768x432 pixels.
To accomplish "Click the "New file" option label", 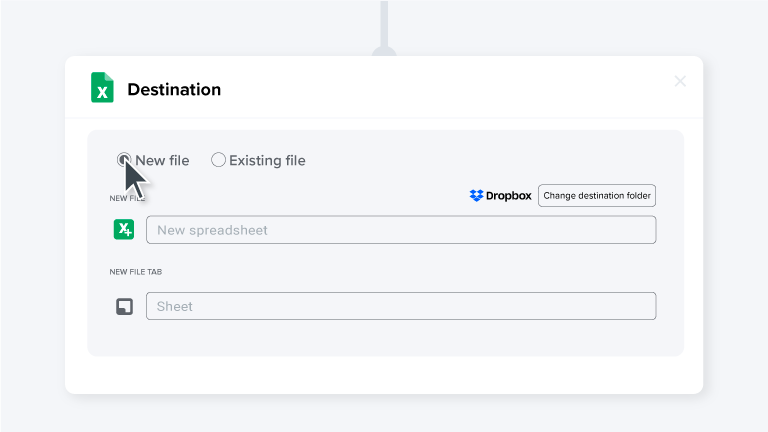I will pyautogui.click(x=162, y=160).
